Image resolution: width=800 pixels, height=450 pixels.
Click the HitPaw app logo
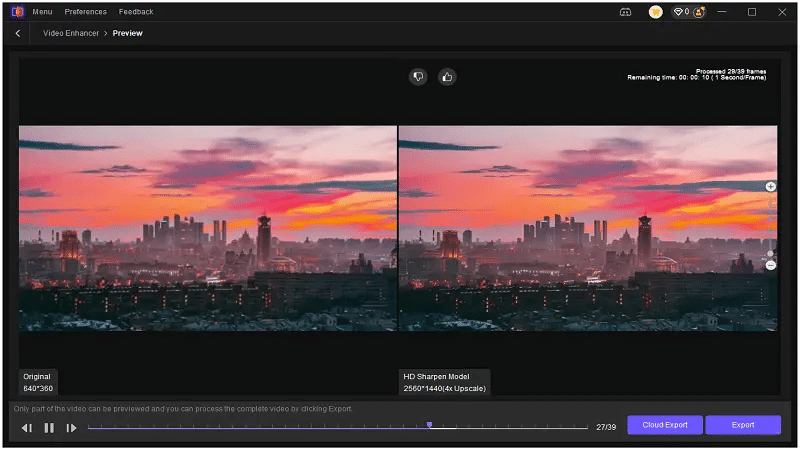(x=17, y=12)
